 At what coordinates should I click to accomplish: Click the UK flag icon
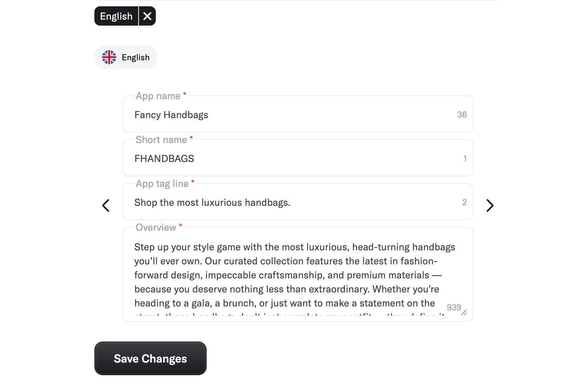pyautogui.click(x=109, y=57)
